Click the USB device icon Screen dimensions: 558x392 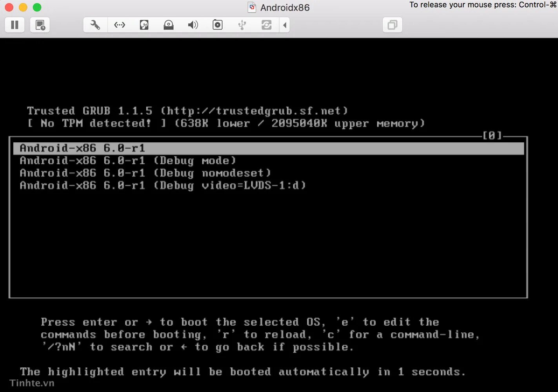(x=242, y=25)
